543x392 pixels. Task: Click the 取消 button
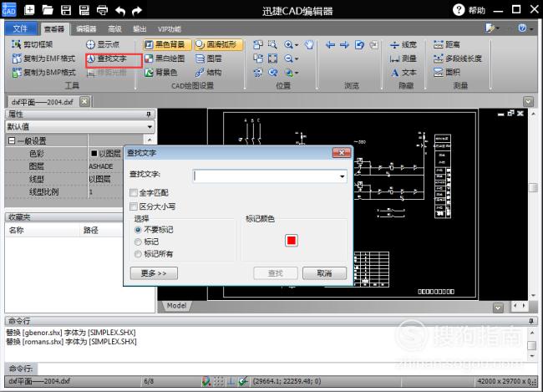click(324, 273)
